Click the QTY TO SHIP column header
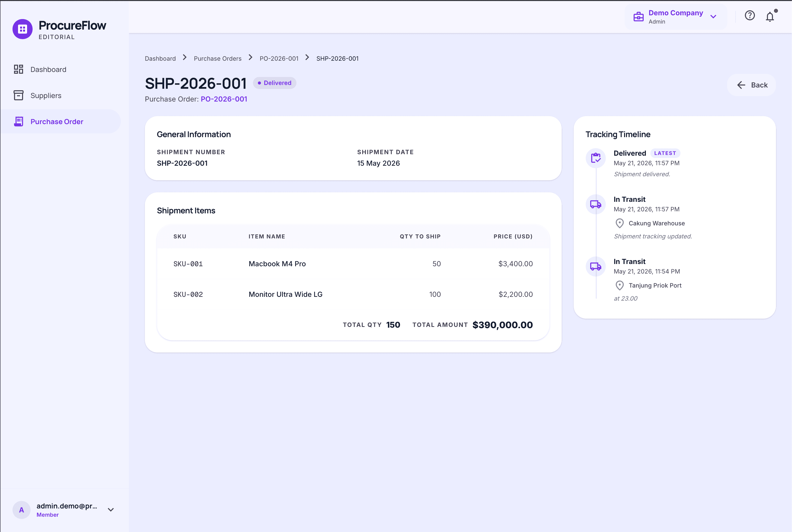The height and width of the screenshot is (532, 792). [420, 236]
